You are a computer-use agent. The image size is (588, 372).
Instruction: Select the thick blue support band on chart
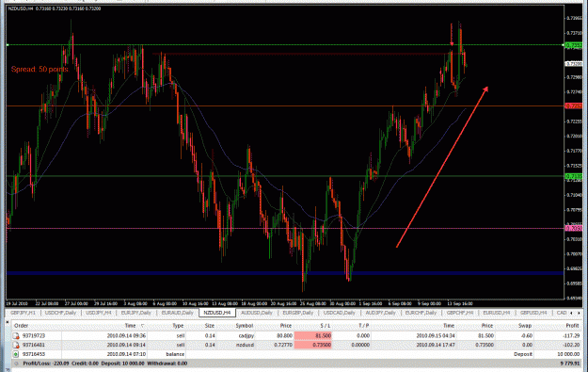(x=285, y=273)
